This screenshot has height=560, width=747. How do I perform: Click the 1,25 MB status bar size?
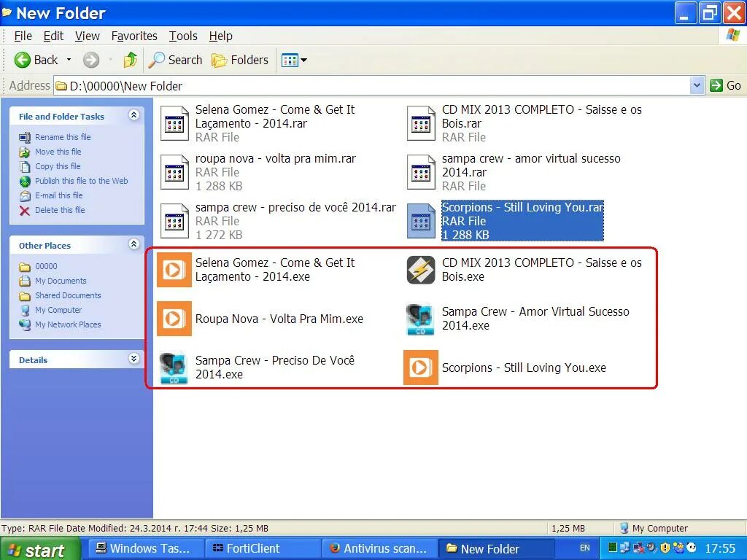pyautogui.click(x=568, y=528)
